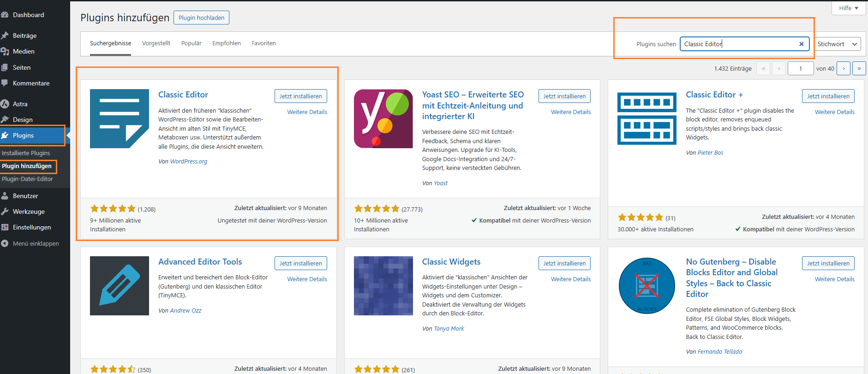Open the Dashboard sidebar icon

pyautogui.click(x=5, y=15)
